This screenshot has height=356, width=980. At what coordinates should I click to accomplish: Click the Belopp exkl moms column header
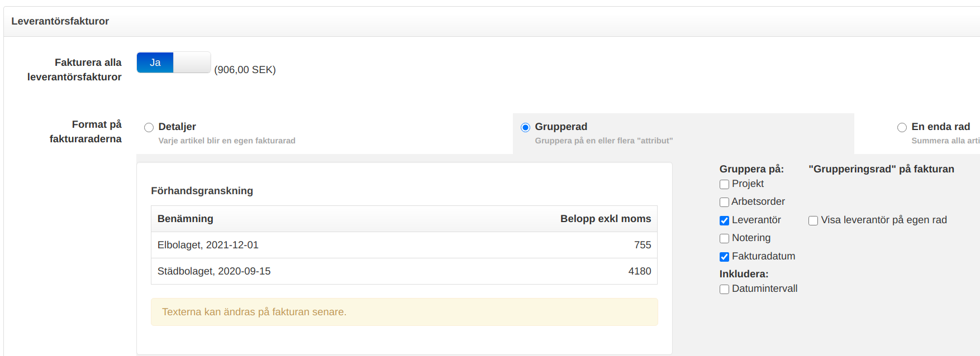pos(605,219)
